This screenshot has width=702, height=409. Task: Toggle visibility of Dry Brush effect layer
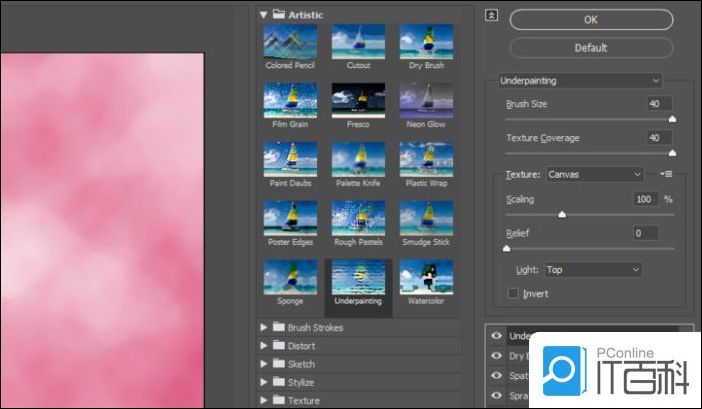[496, 354]
